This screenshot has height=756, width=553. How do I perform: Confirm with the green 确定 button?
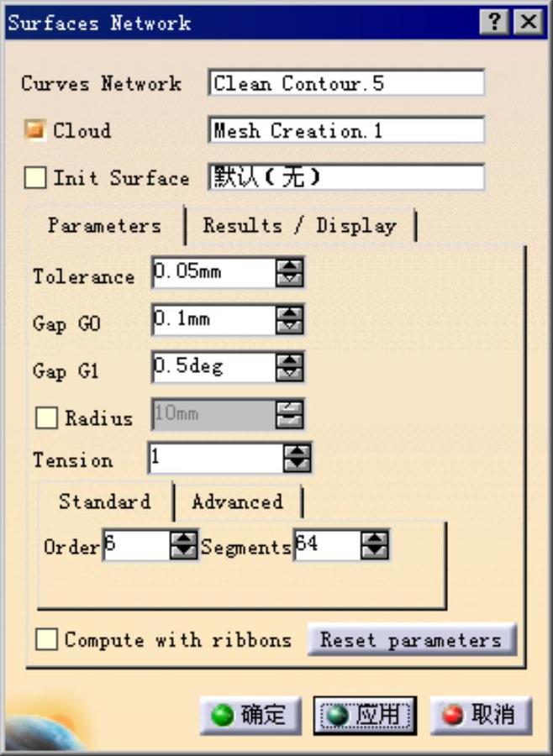(250, 715)
